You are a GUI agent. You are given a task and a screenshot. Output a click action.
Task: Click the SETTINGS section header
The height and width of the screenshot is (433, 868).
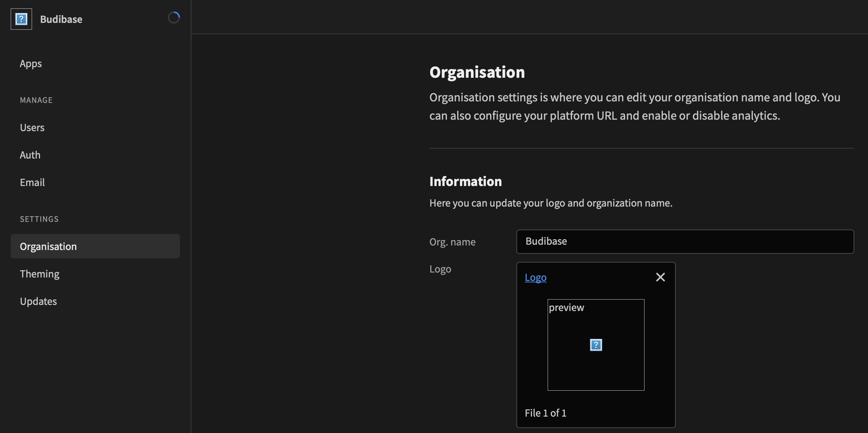[x=39, y=219]
